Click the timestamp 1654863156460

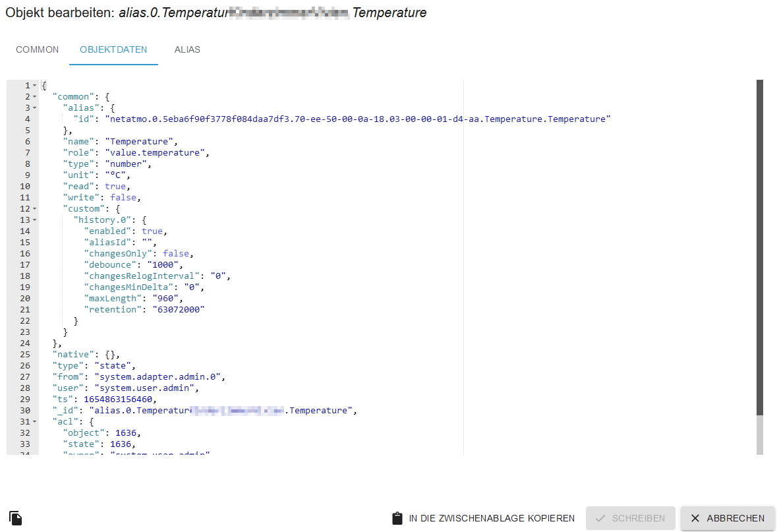[x=118, y=399]
